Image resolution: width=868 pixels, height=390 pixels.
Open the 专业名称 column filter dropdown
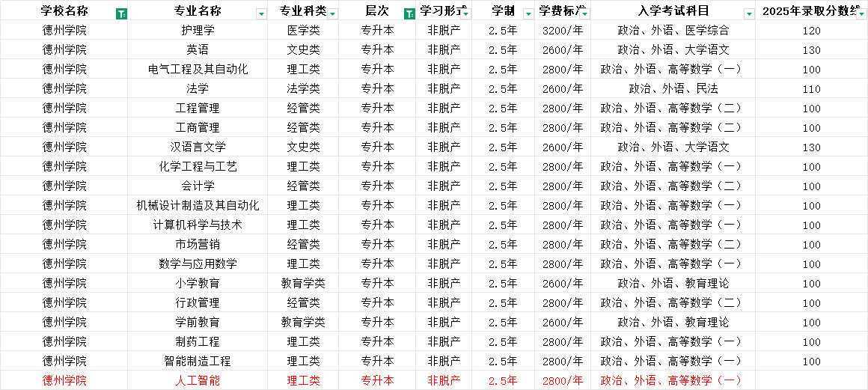click(x=261, y=14)
